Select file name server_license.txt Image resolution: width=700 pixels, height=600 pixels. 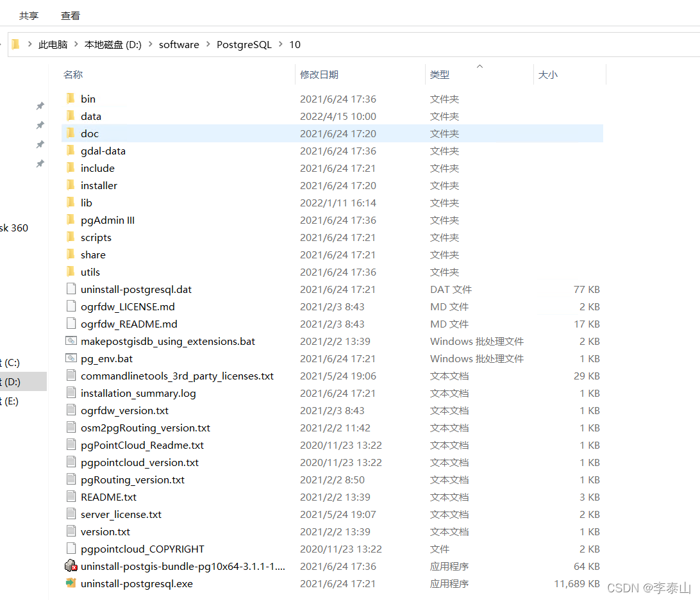point(121,515)
